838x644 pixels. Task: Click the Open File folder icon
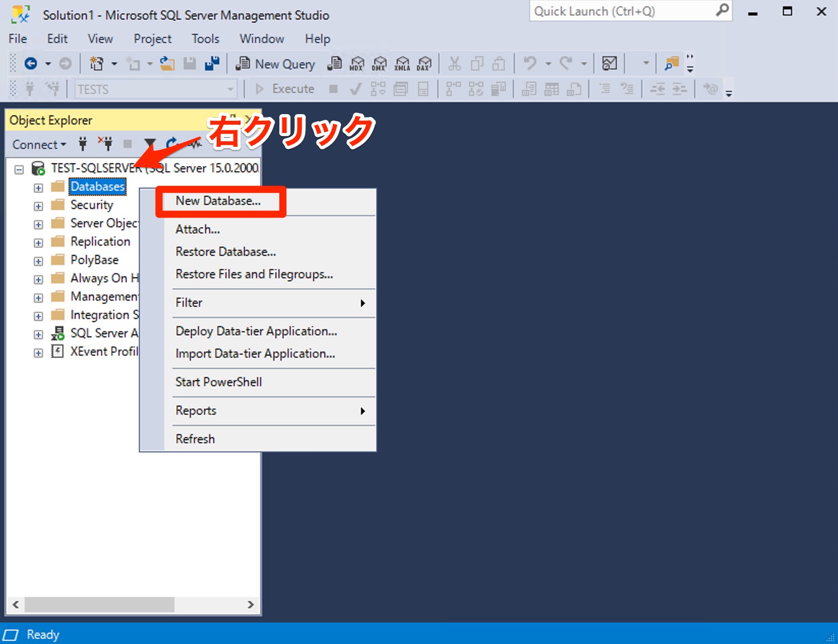point(167,63)
